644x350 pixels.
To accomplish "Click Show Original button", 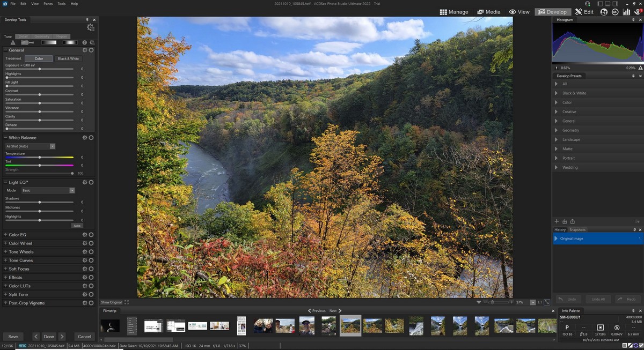I will point(112,302).
